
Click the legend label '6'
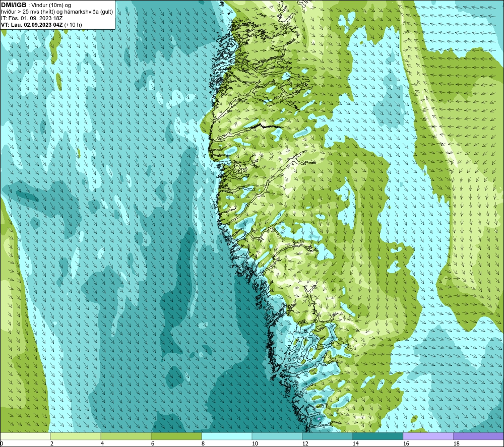point(153,444)
